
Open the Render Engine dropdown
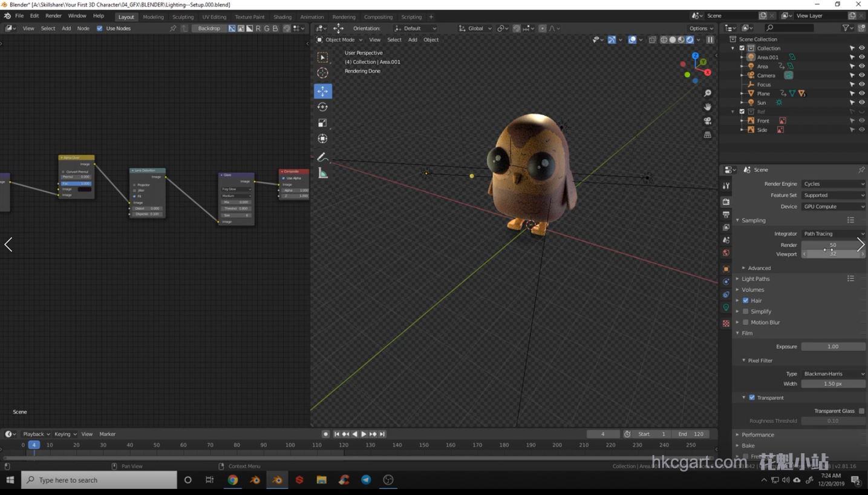click(x=833, y=184)
